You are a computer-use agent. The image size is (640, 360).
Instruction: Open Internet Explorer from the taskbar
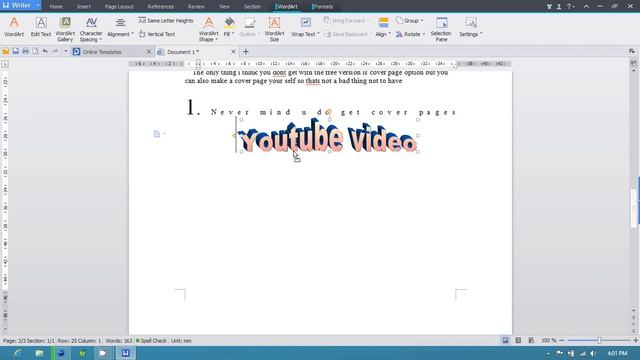coord(18,353)
